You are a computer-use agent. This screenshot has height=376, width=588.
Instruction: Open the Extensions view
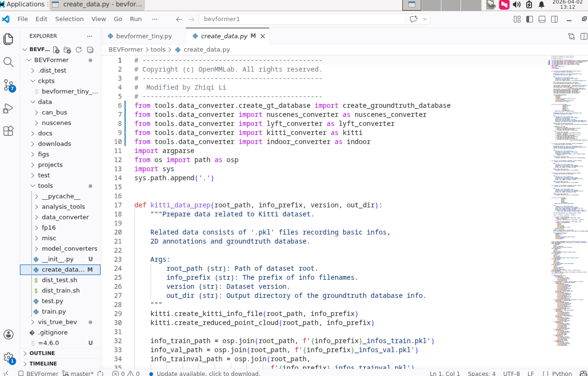coord(8,131)
